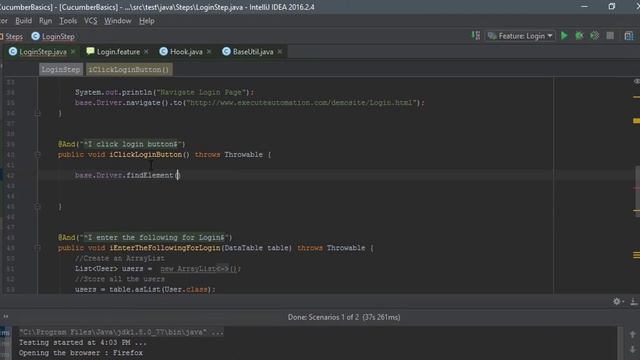Click the 'Navigate Login Page' string
Screen dimensions: 640x360
(x=202, y=92)
